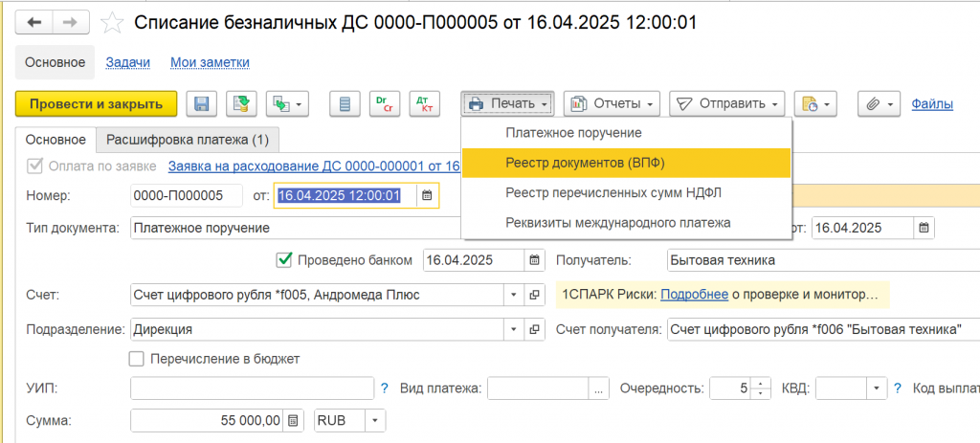Click the УИП input field

point(252,388)
